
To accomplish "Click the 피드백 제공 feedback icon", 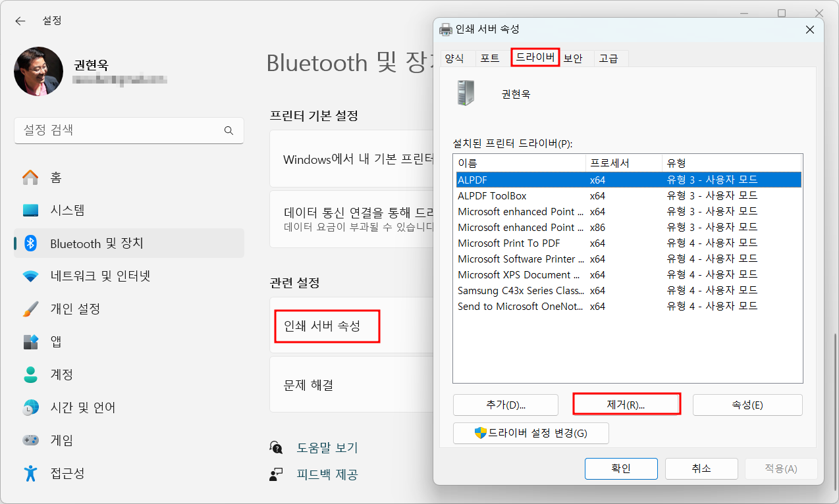I will tap(276, 474).
